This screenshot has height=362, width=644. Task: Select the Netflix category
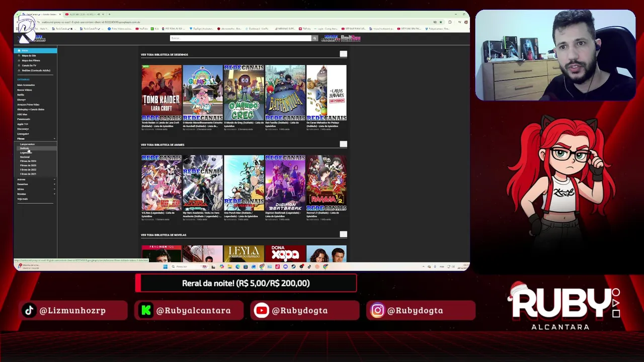(21, 95)
